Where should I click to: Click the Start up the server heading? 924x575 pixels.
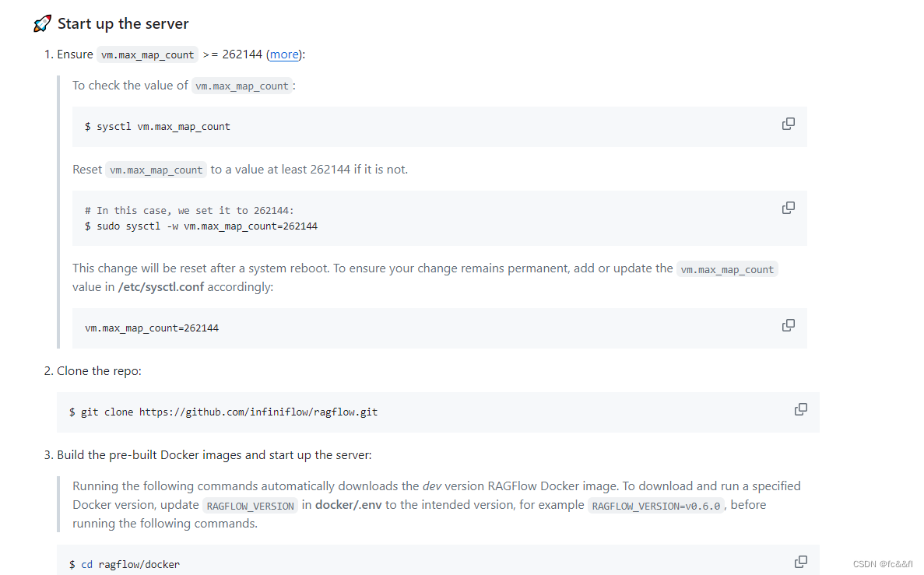tap(122, 23)
